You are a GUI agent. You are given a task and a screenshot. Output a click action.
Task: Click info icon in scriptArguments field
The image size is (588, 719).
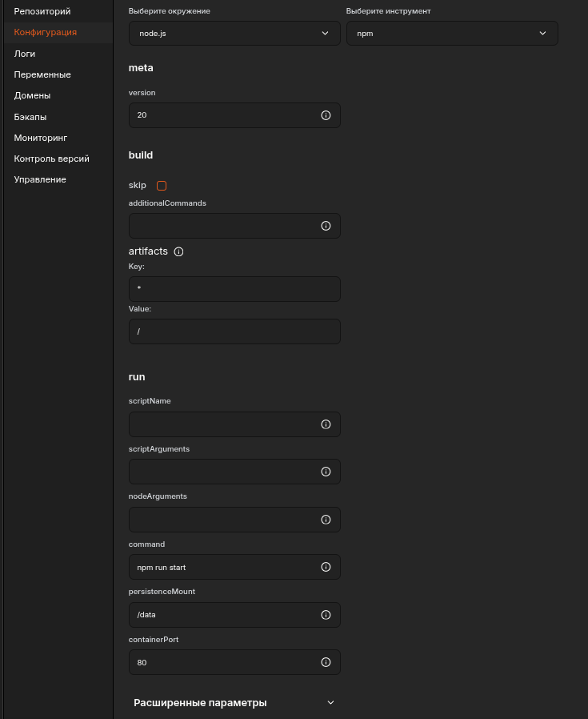point(326,472)
